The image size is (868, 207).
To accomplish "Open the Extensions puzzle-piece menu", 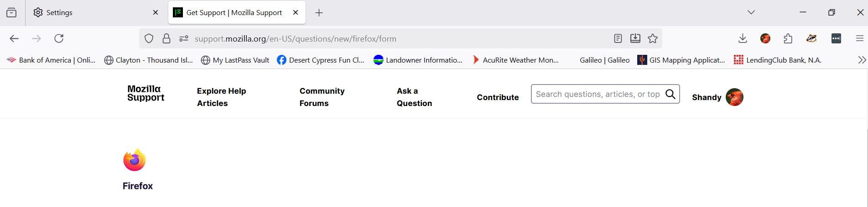I will click(x=788, y=39).
